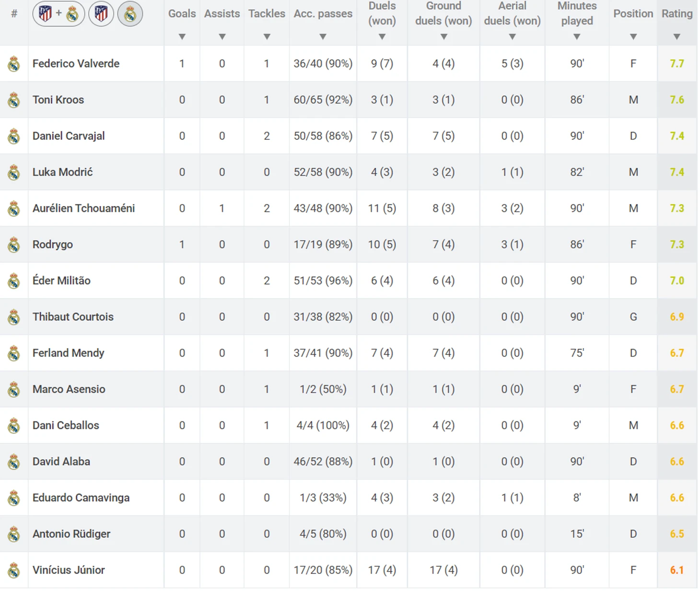Click the team crest beside Éder Militão
Screen dimensions: 700x592
pos(14,281)
